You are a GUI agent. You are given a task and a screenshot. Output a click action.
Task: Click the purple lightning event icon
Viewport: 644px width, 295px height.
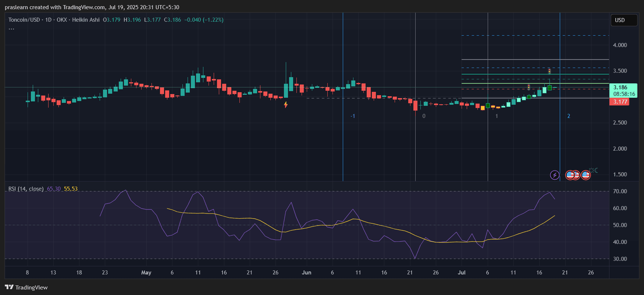(x=555, y=175)
